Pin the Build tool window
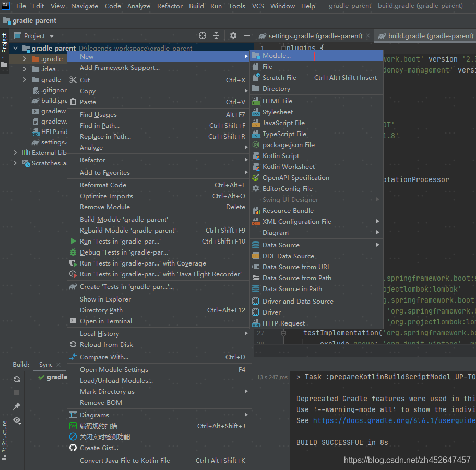This screenshot has height=470, width=476. pyautogui.click(x=16, y=406)
